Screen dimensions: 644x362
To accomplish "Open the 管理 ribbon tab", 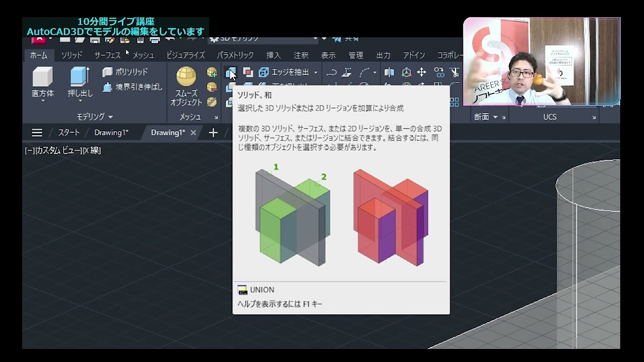I will click(x=356, y=55).
